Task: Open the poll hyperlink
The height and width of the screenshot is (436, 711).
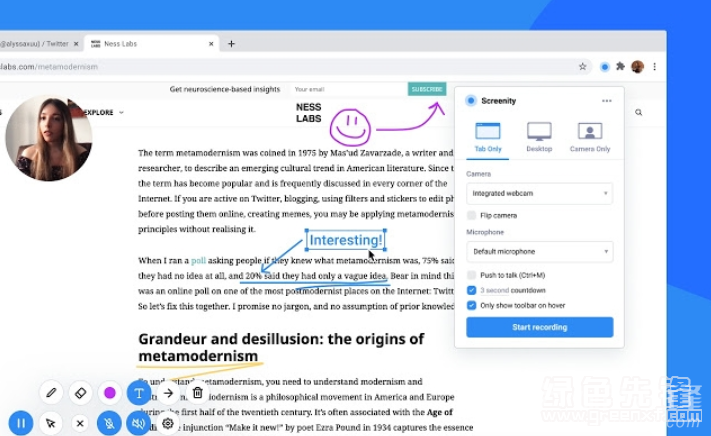Action: point(198,261)
